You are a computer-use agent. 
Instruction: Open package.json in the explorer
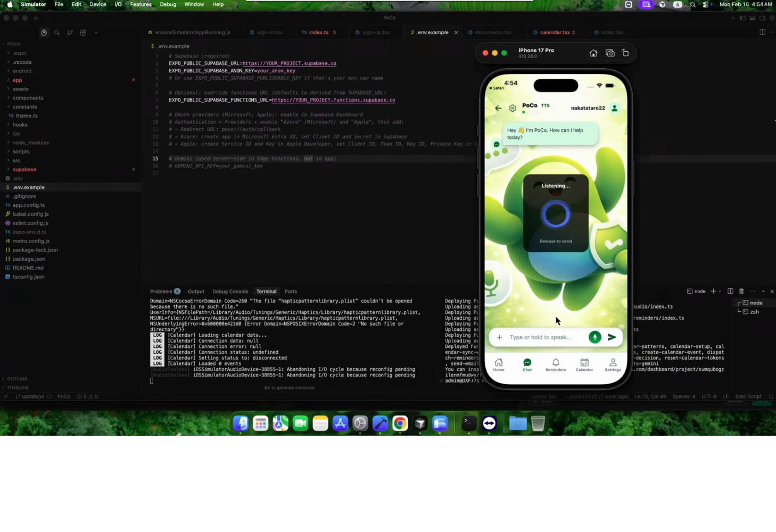tap(29, 259)
